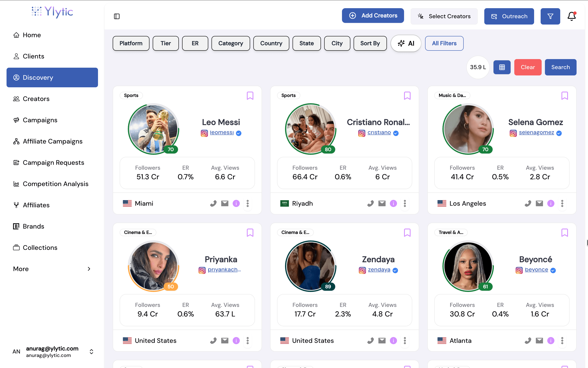
Task: Click the Outreach button
Action: pos(509,16)
